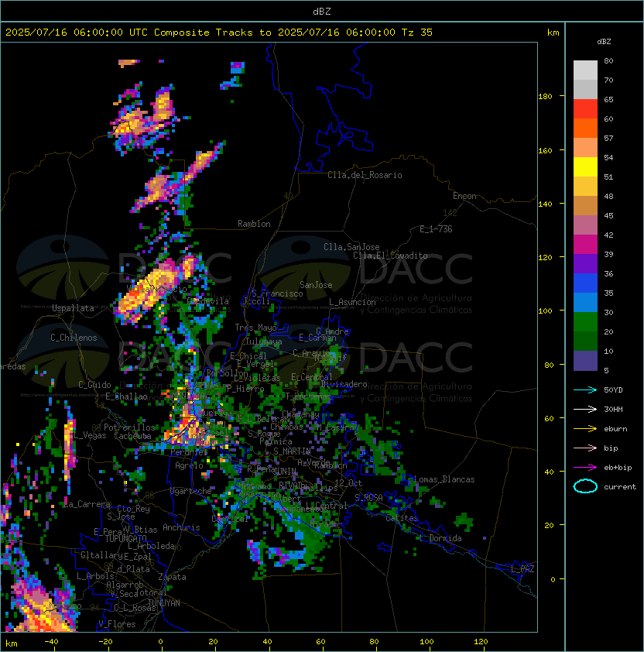Select the gray swatch between 70 and 65

[x=585, y=89]
